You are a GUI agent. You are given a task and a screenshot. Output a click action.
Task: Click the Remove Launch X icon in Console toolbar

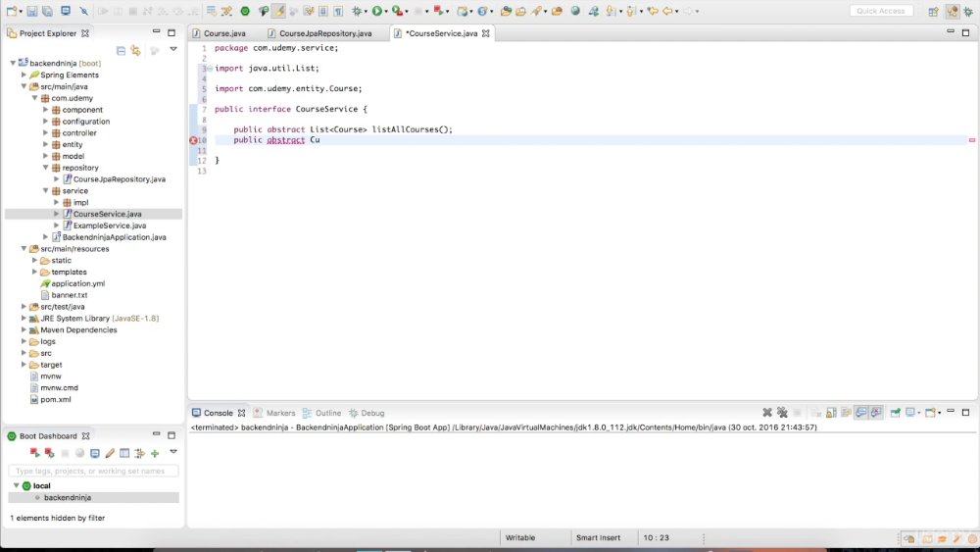(x=767, y=413)
